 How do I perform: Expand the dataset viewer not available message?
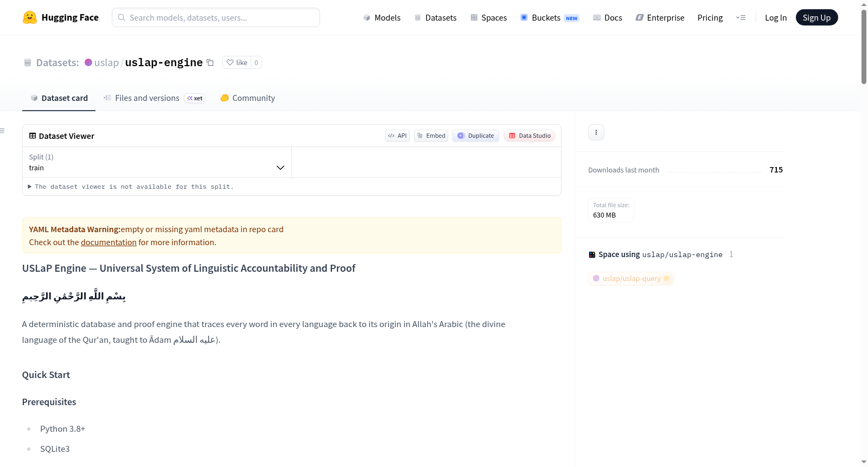pyautogui.click(x=131, y=187)
